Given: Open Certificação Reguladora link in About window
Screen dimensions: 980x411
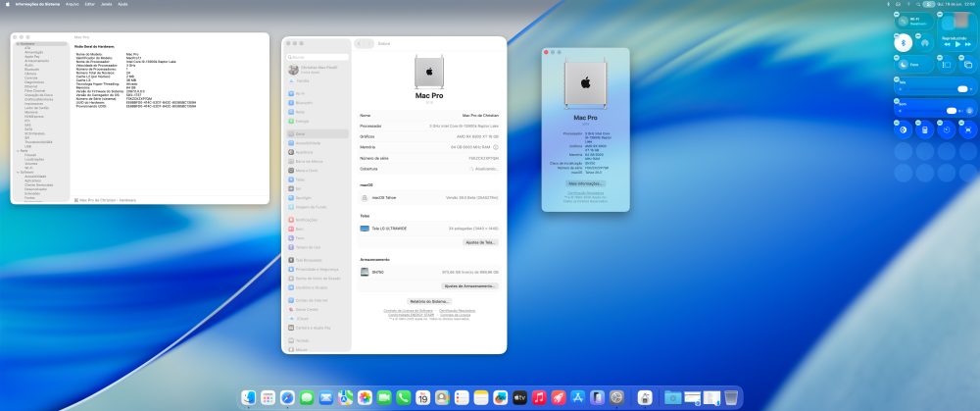Looking at the screenshot, I should pyautogui.click(x=586, y=192).
